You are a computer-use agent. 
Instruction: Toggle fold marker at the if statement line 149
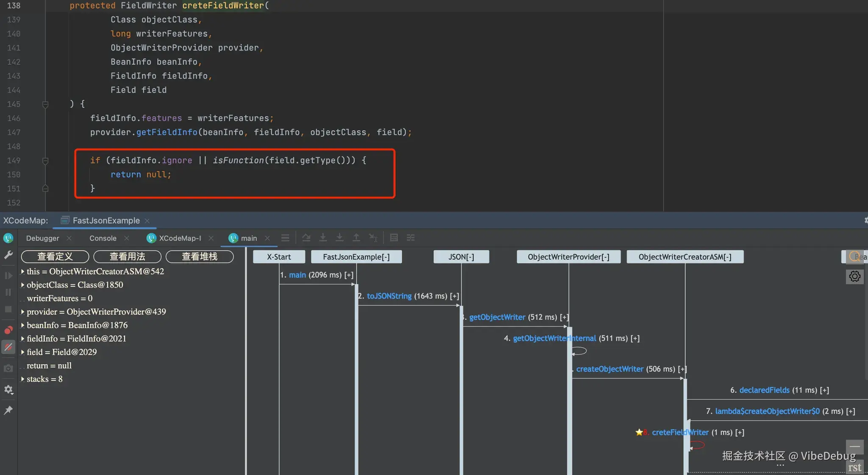coord(45,161)
